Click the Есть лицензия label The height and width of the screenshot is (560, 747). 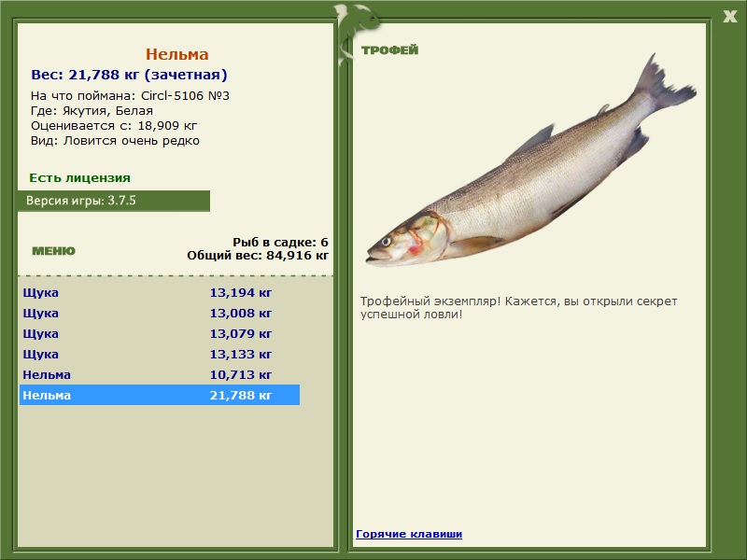[79, 177]
